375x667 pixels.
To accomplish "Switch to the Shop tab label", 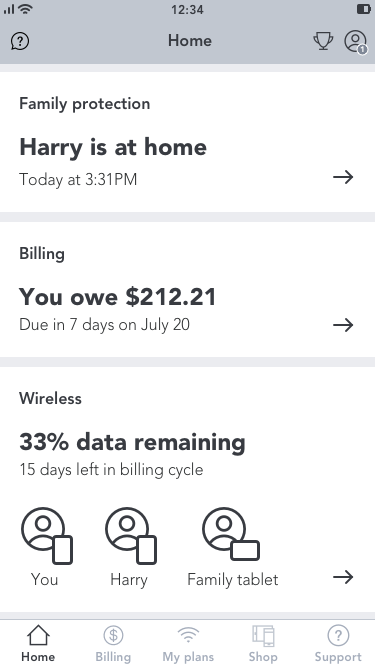I will point(263,656).
